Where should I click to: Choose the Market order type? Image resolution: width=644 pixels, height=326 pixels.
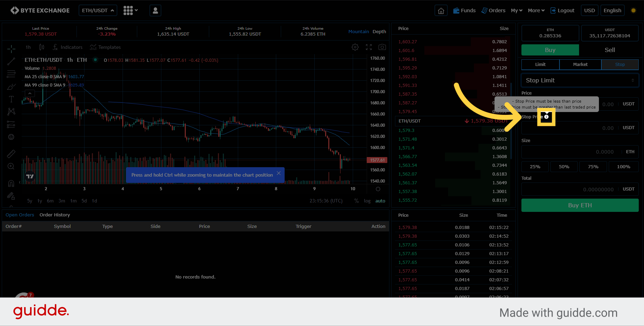pyautogui.click(x=580, y=64)
